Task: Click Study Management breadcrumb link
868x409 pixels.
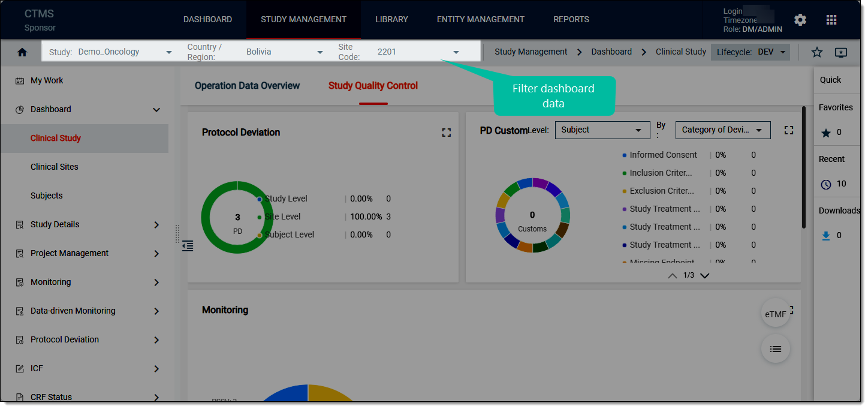Action: coord(531,52)
